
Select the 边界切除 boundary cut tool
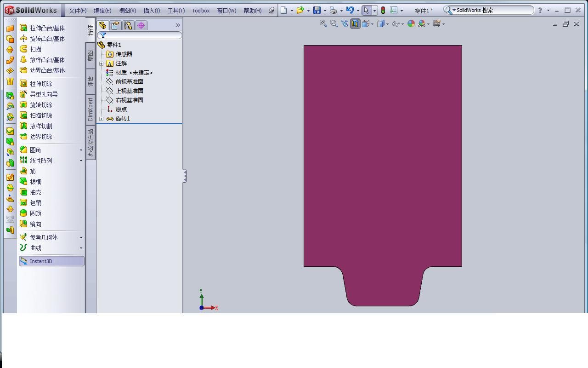coord(36,137)
